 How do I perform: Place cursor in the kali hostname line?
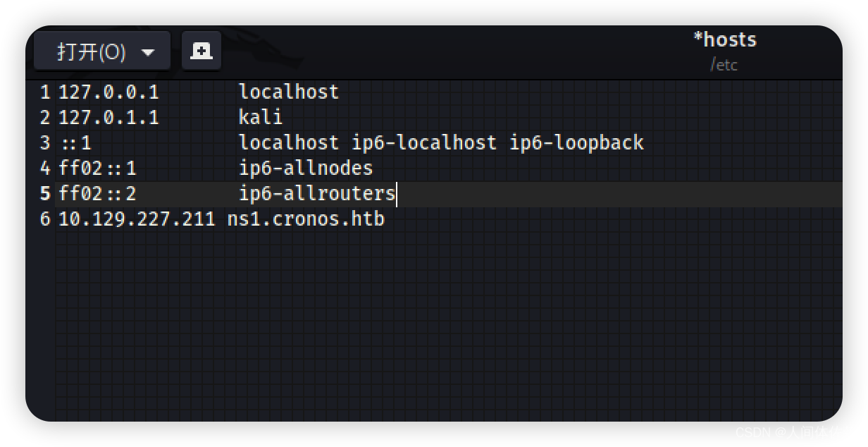click(x=261, y=117)
